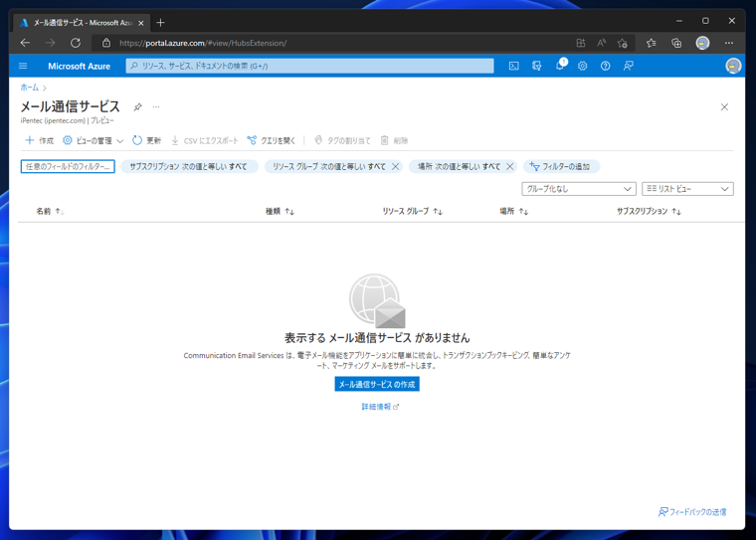756x540 pixels.
Task: Reload the browser page
Action: tap(76, 43)
